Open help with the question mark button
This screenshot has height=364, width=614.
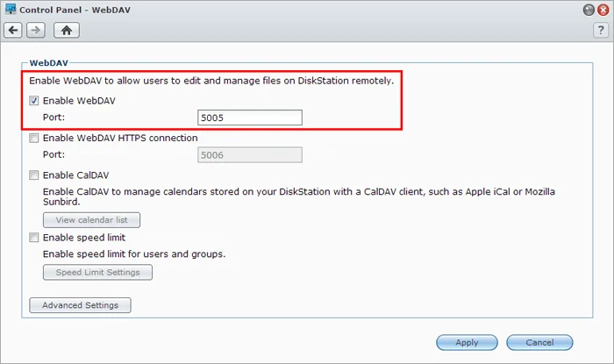coord(601,30)
